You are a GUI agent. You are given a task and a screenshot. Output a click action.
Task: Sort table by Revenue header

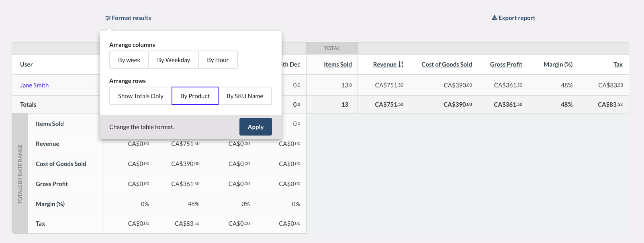point(384,65)
